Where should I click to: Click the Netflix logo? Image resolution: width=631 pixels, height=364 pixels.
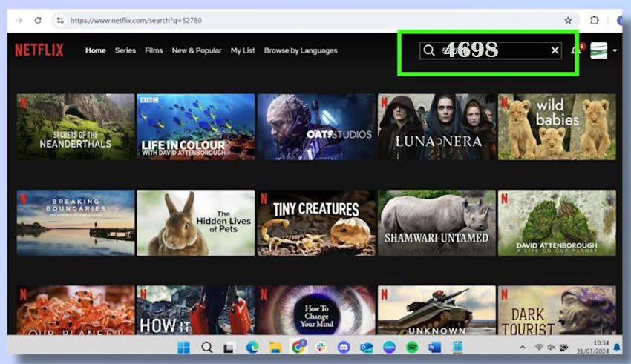click(39, 50)
